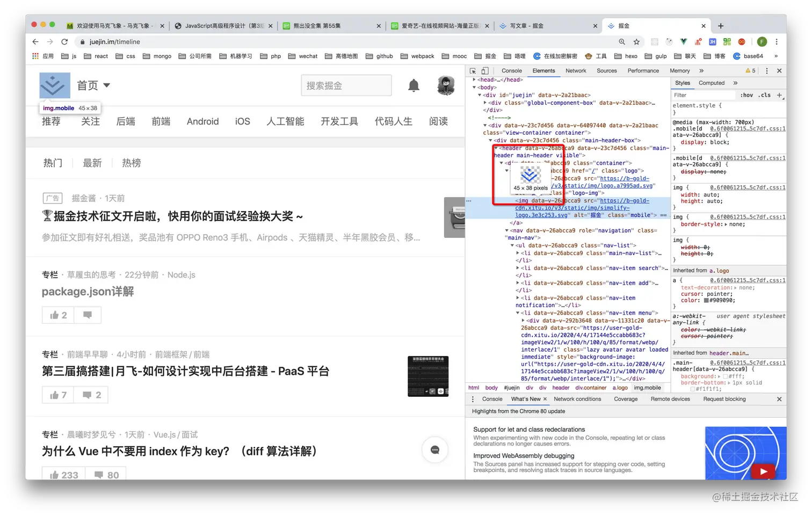Switch to the Network panel tab
Screen dimensions: 812x516
coord(576,71)
